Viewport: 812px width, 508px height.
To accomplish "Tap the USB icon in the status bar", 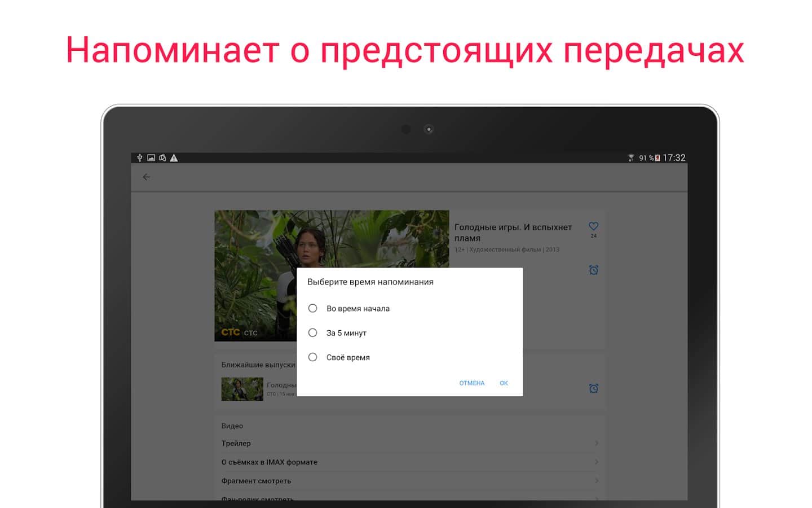I will pyautogui.click(x=140, y=158).
